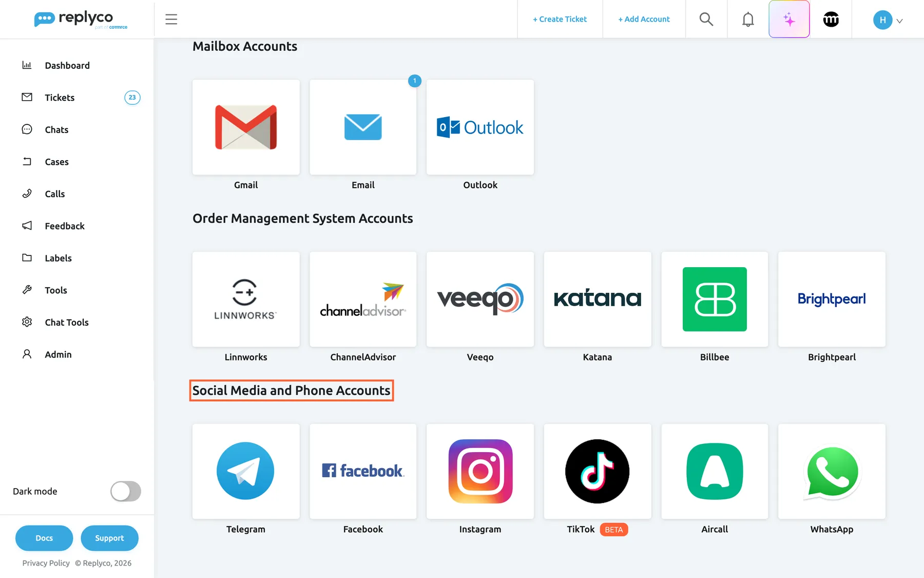The image size is (924, 578).
Task: Select the Facebook account tile
Action: point(363,471)
